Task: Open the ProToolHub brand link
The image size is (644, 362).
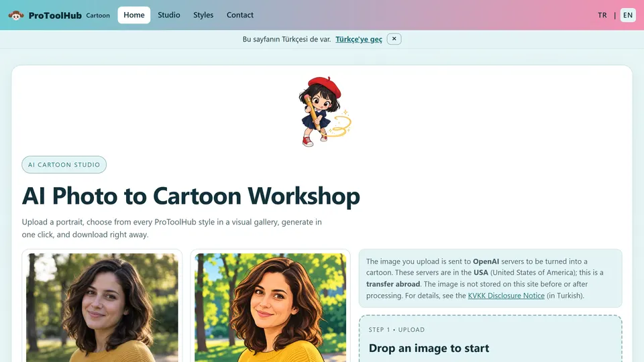Action: tap(55, 15)
